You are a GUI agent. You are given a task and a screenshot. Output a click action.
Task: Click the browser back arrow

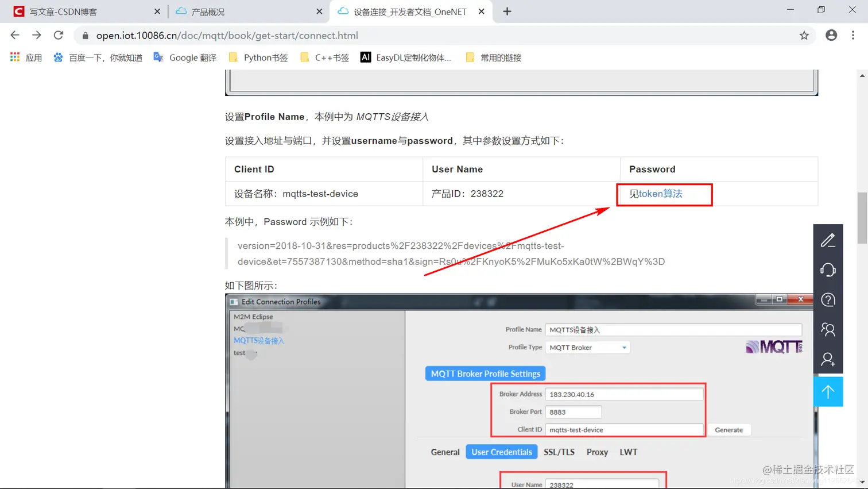(x=15, y=35)
